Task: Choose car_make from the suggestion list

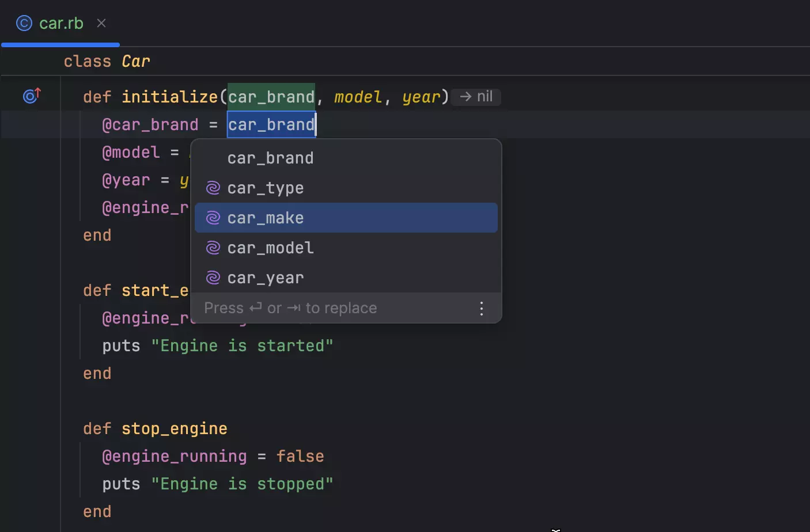Action: (x=265, y=217)
